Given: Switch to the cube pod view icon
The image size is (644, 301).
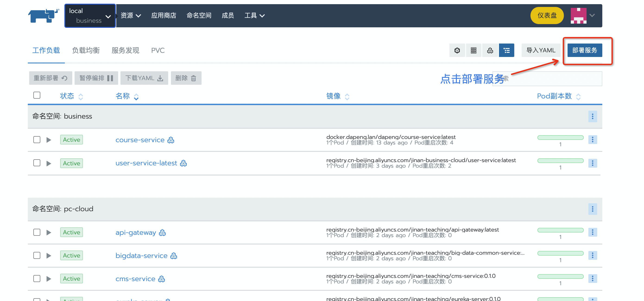Looking at the screenshot, I should (x=457, y=50).
